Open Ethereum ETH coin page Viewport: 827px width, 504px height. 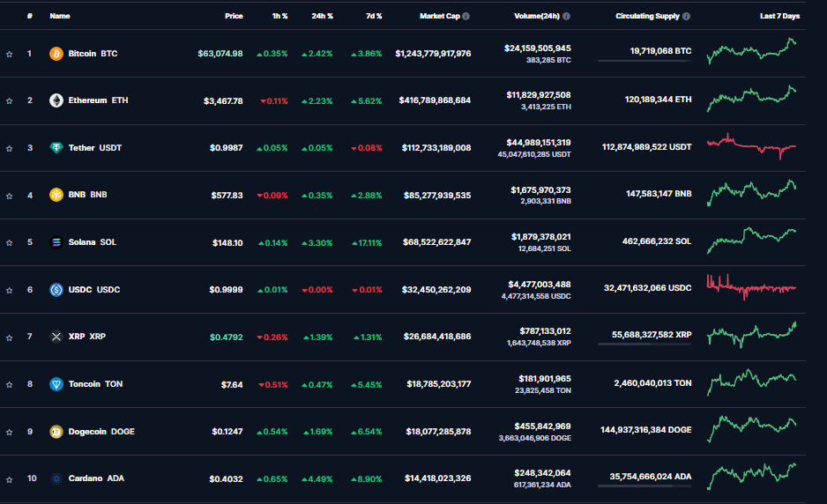click(98, 100)
